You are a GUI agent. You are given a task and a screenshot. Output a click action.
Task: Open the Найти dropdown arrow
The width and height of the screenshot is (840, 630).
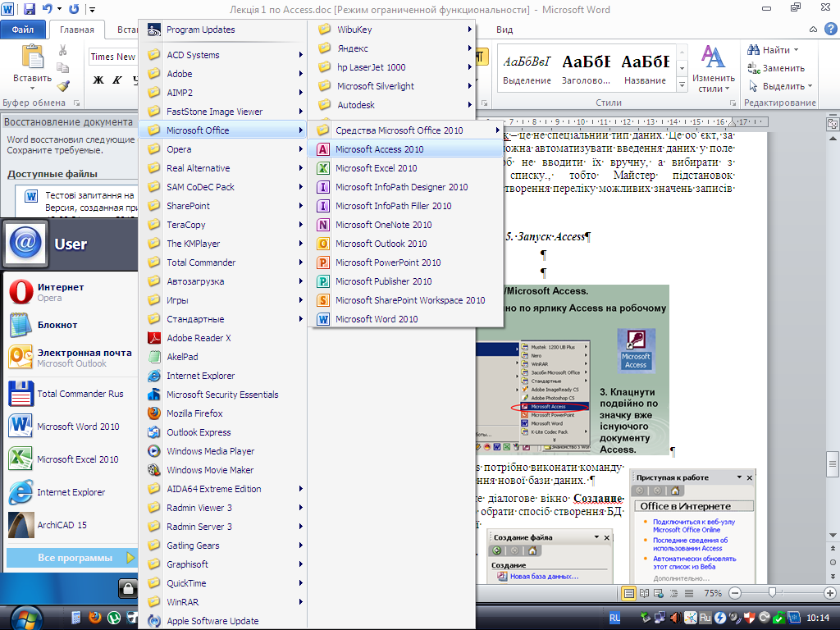tap(796, 50)
